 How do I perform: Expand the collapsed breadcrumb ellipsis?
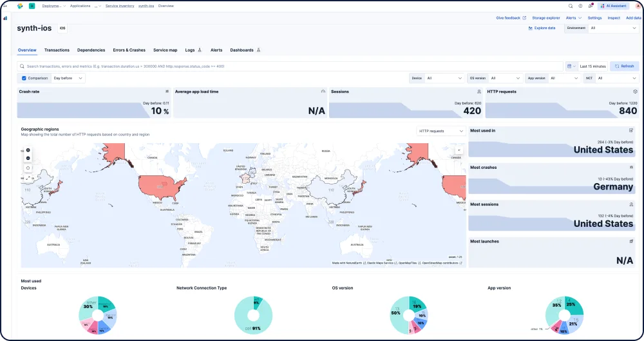tap(98, 6)
